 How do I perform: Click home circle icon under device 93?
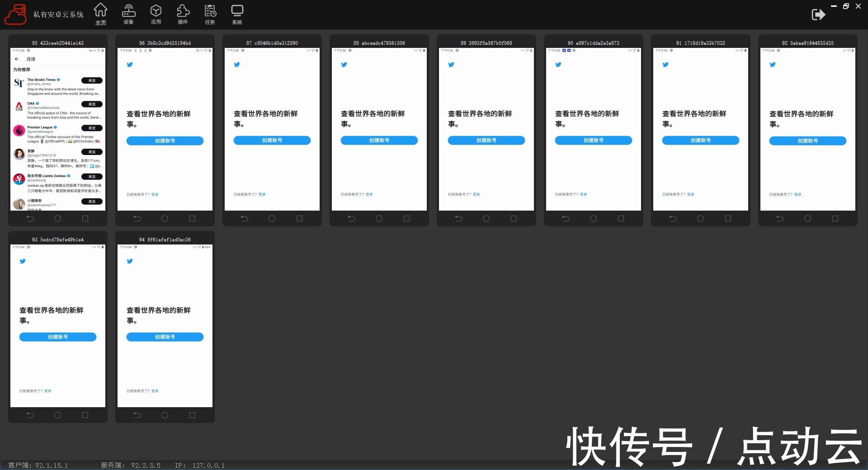(57, 415)
